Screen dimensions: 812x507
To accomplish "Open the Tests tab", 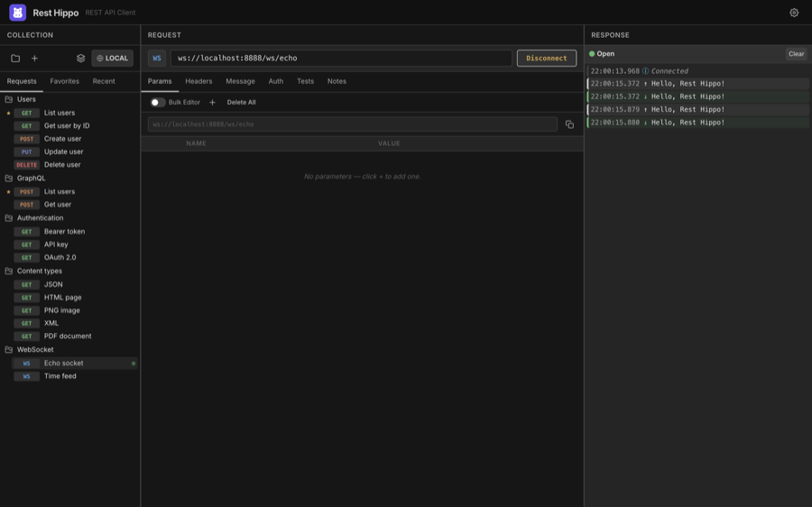I will point(306,81).
